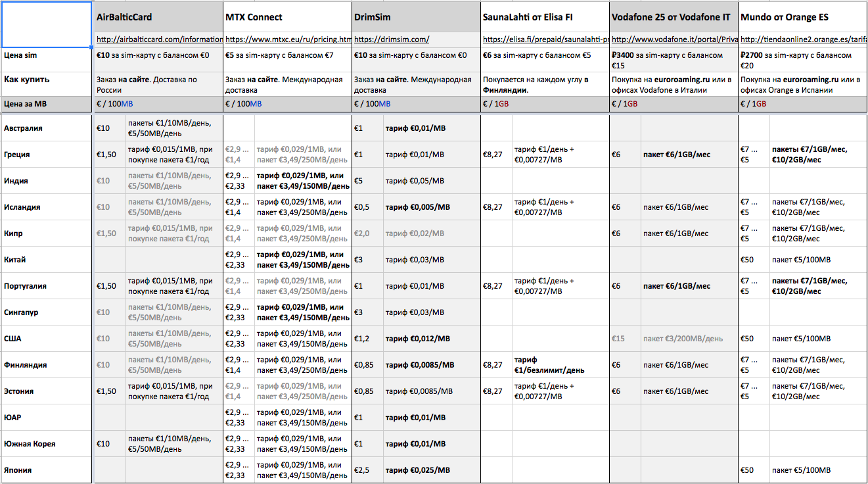Image resolution: width=868 pixels, height=484 pixels.
Task: Select AirBalticCard '€10' cell in Австралия row
Action: [x=109, y=128]
